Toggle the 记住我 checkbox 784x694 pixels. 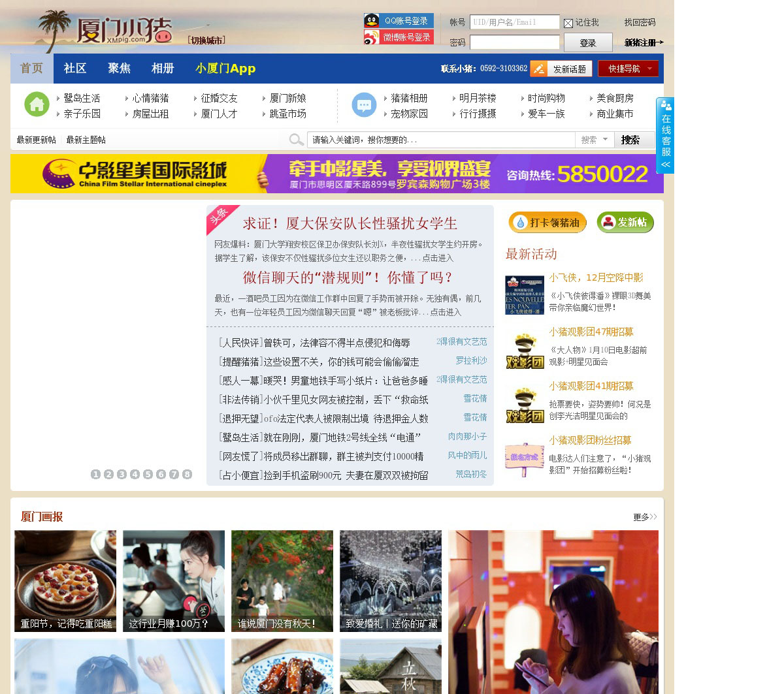[x=568, y=24]
